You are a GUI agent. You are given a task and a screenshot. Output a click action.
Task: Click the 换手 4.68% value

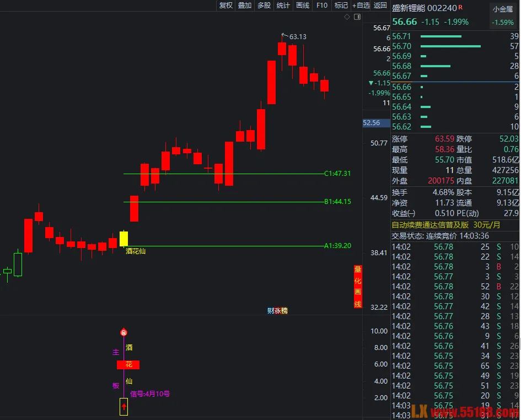click(443, 192)
